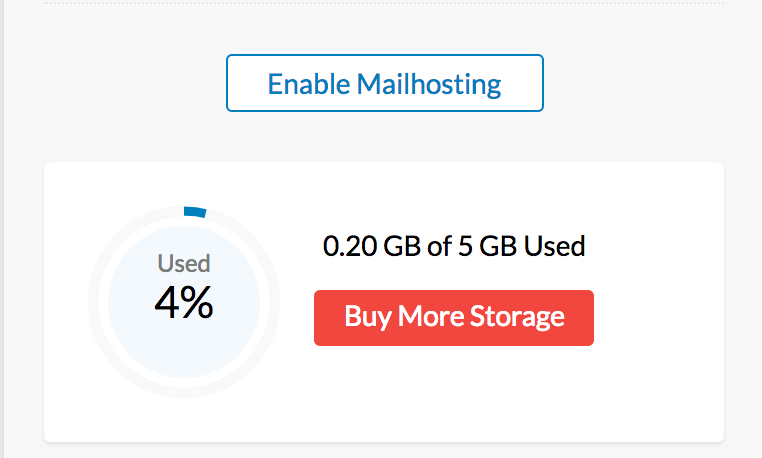Screen dimensions: 762x458
Task: Click the word Mailhosting in the outlined button
Action: pyautogui.click(x=429, y=83)
